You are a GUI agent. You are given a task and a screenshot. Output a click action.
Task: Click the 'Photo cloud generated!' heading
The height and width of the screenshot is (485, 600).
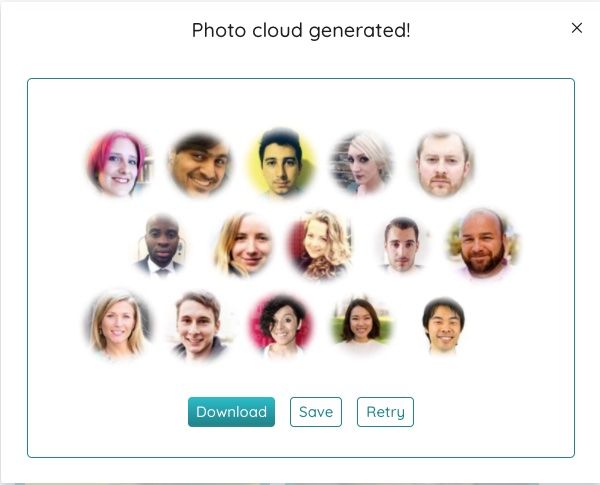[x=301, y=30]
